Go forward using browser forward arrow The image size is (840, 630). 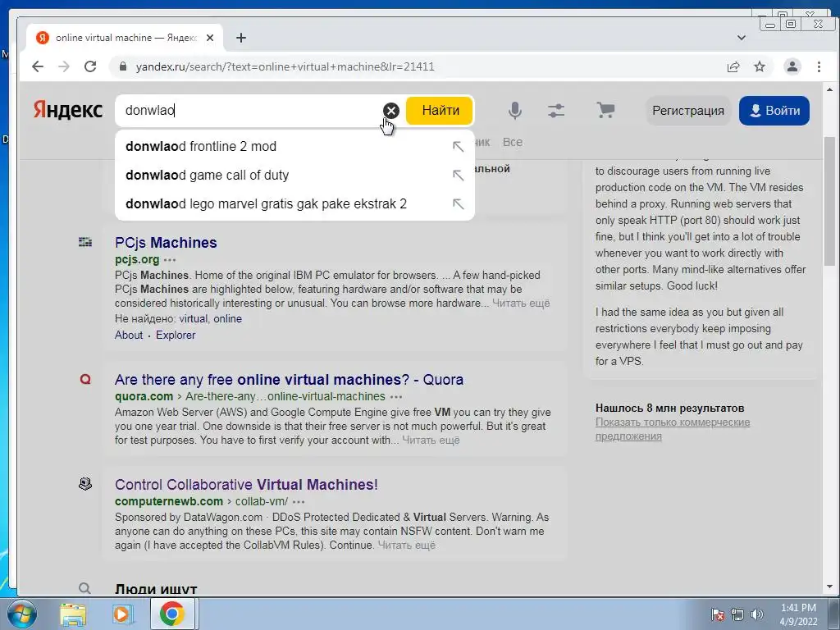64,66
